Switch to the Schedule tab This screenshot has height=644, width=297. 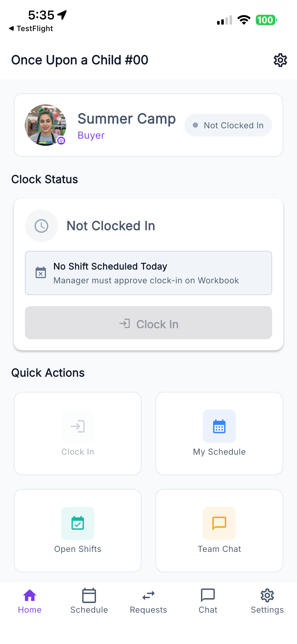point(89,601)
